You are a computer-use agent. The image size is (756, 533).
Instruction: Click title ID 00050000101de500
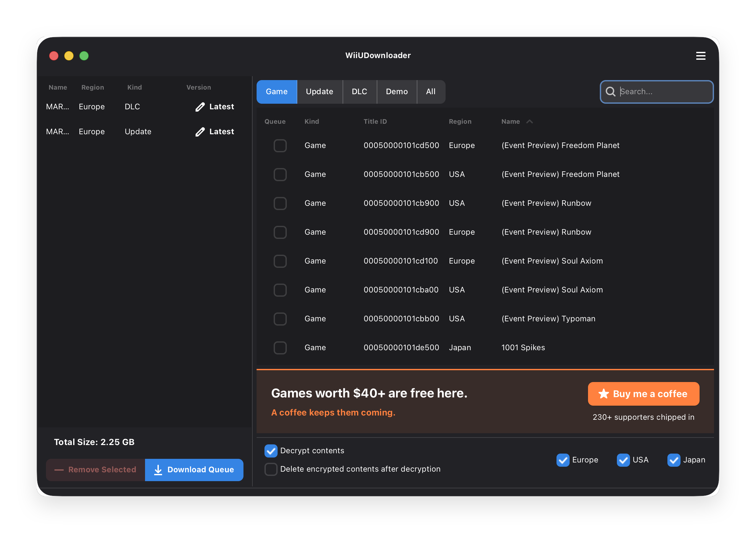click(401, 348)
